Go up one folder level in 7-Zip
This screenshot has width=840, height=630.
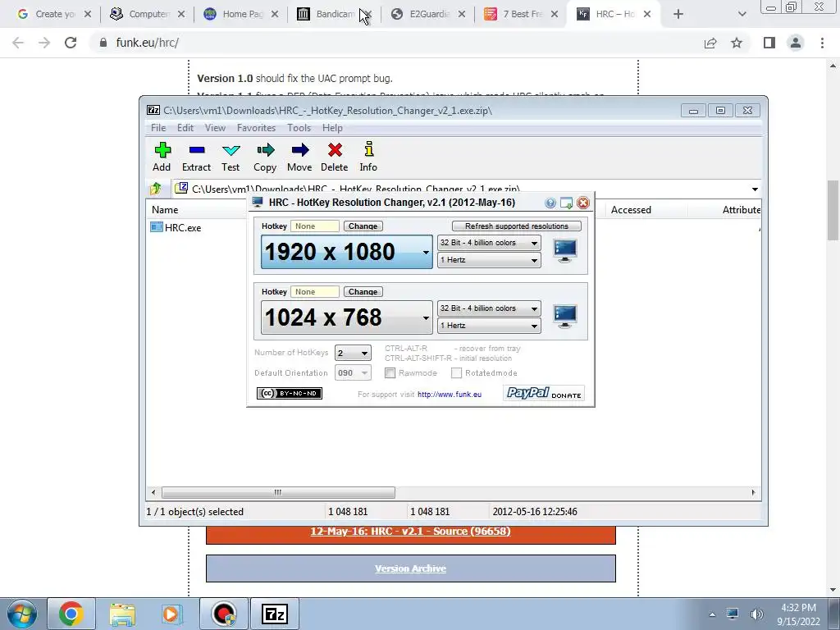click(x=156, y=189)
